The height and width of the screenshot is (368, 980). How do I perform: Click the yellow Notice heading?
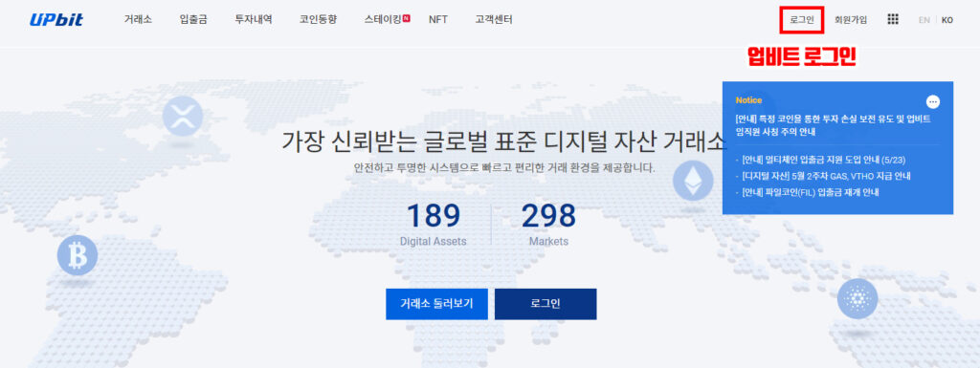(748, 99)
